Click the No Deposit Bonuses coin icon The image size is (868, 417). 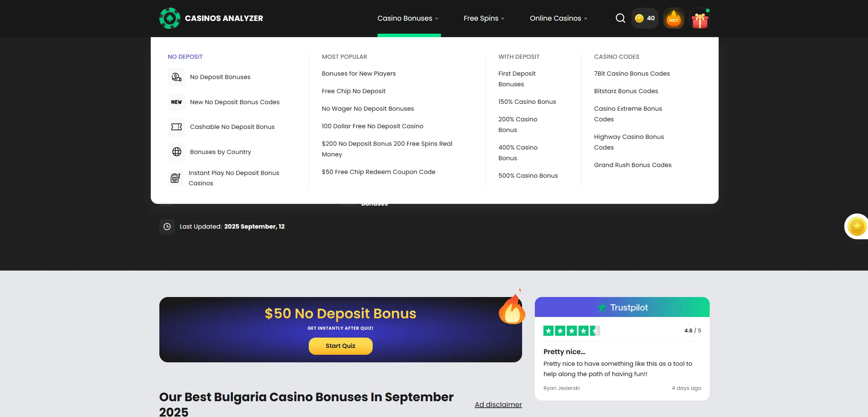pos(177,77)
